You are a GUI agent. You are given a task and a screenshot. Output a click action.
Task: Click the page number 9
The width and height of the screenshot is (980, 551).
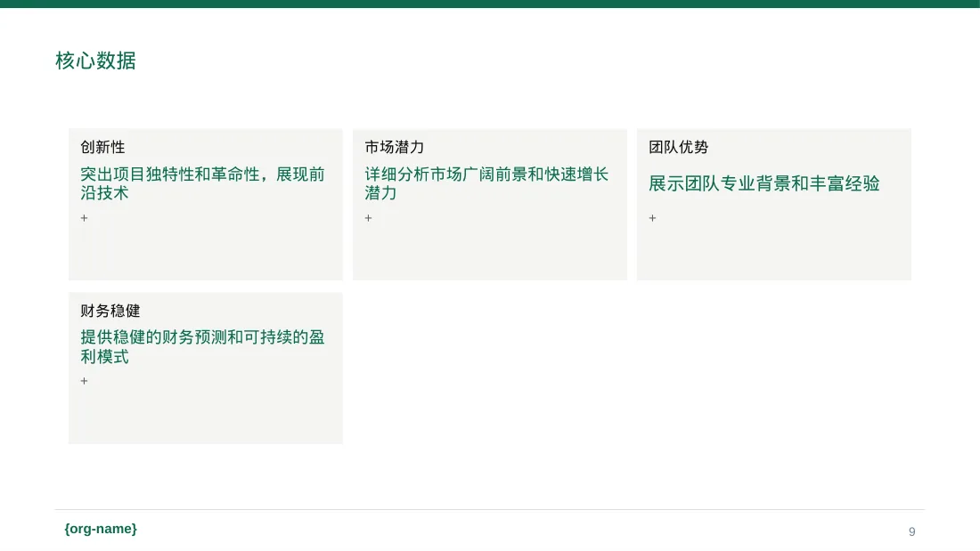[x=912, y=531]
